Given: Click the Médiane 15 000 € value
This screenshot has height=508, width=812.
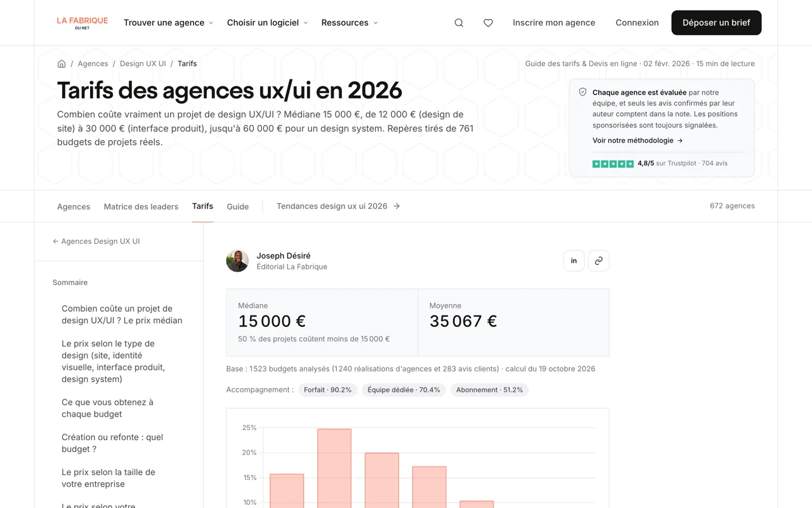Looking at the screenshot, I should tap(272, 321).
